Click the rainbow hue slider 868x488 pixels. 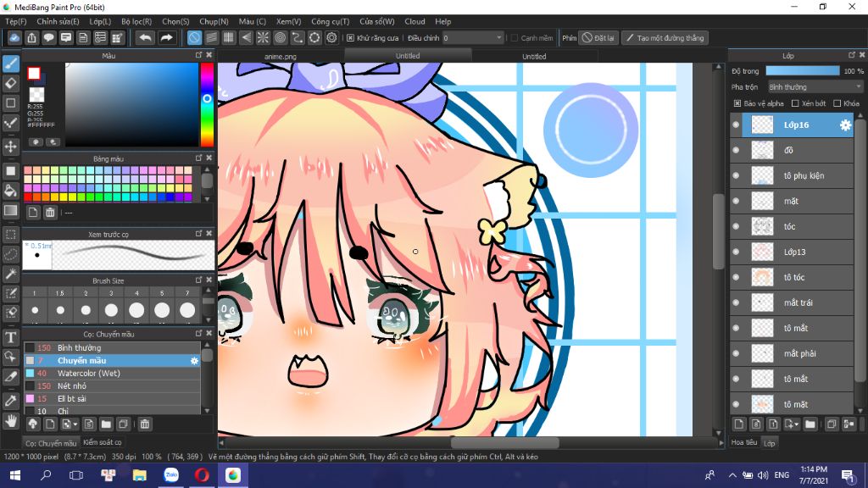(x=207, y=104)
